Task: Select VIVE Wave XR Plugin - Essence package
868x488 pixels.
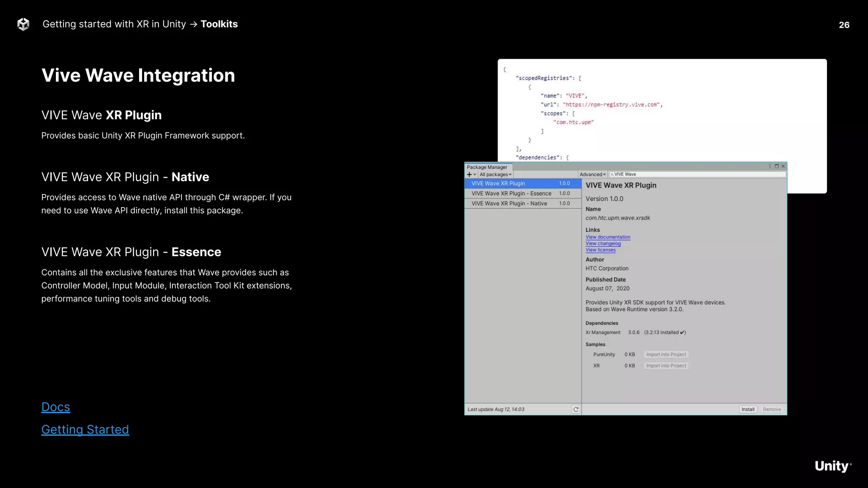Action: [x=523, y=194]
